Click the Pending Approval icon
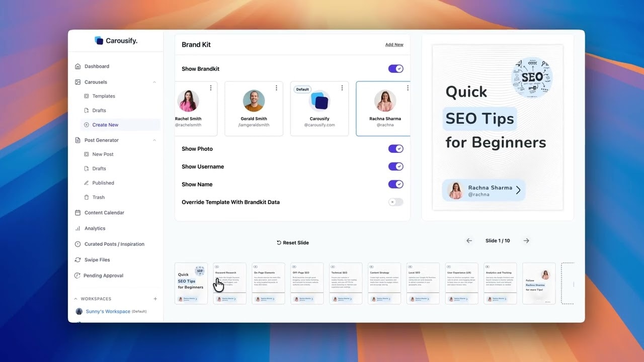Screen dimensions: 644x362 pyautogui.click(x=77, y=276)
